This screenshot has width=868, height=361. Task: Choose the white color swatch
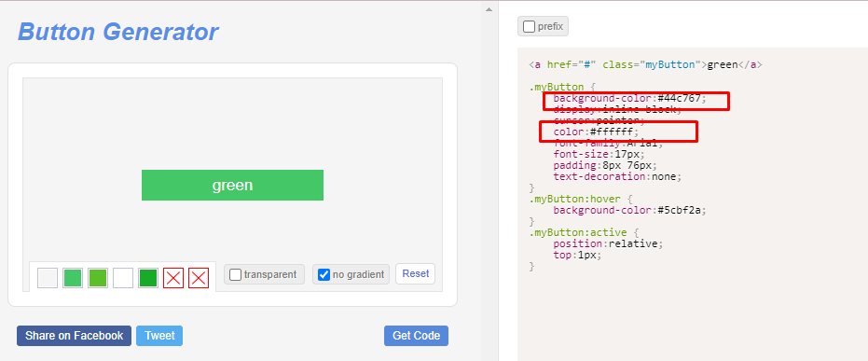(123, 278)
